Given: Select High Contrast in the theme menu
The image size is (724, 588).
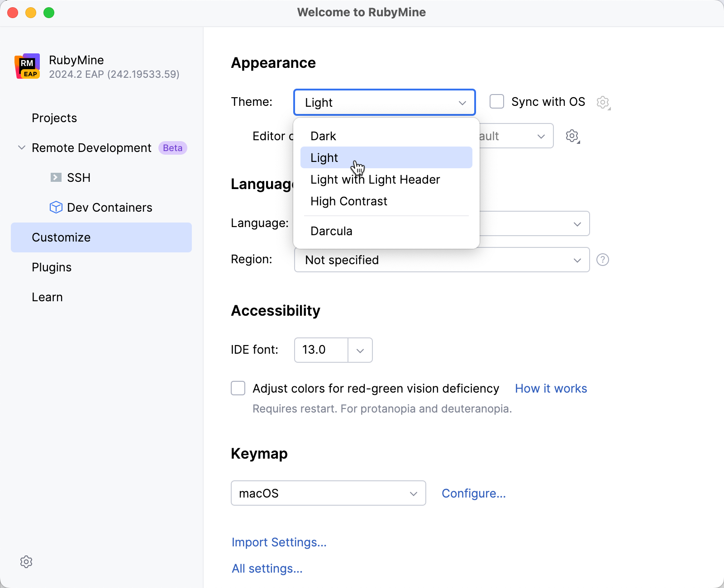Looking at the screenshot, I should (348, 201).
